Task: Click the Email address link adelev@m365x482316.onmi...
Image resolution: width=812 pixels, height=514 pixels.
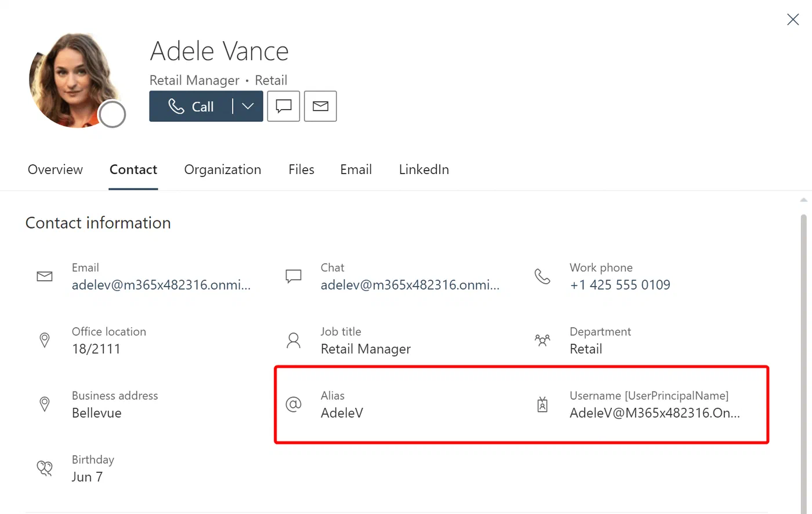Action: 161,285
